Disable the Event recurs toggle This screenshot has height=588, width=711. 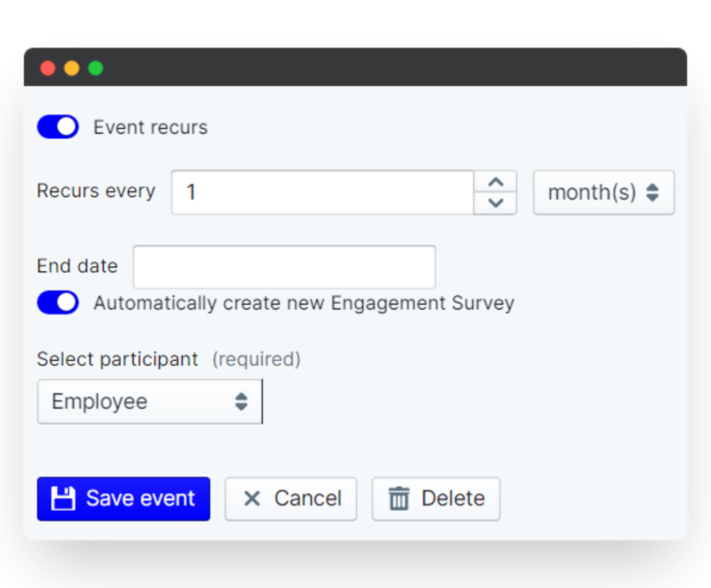coord(58,127)
